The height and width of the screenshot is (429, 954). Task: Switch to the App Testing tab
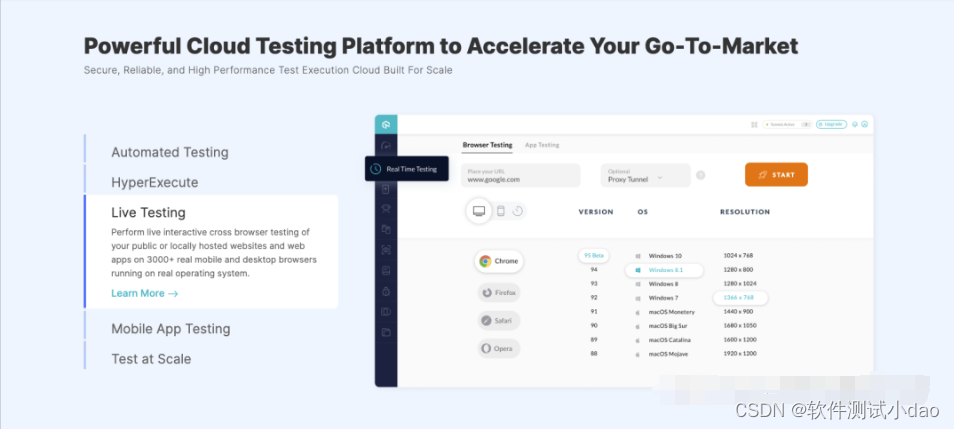542,145
